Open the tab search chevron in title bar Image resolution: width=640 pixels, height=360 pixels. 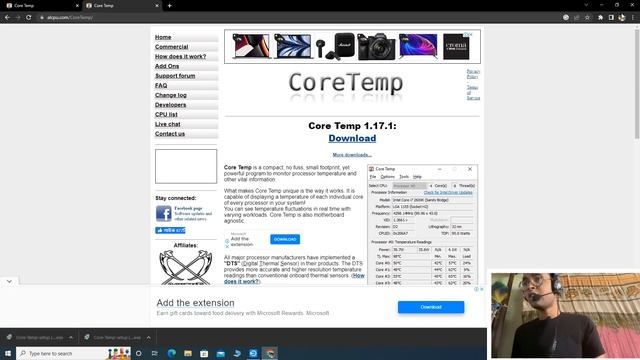coord(586,5)
